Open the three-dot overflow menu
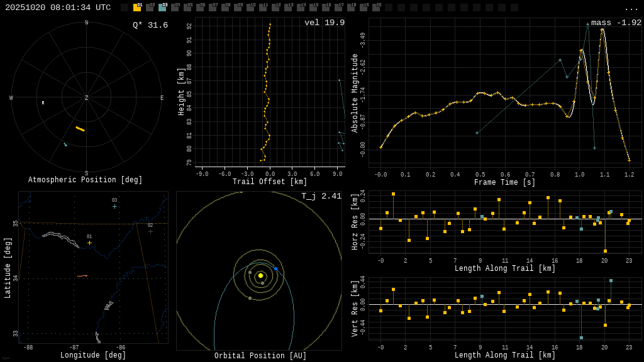This screenshot has height=362, width=644. click(631, 8)
